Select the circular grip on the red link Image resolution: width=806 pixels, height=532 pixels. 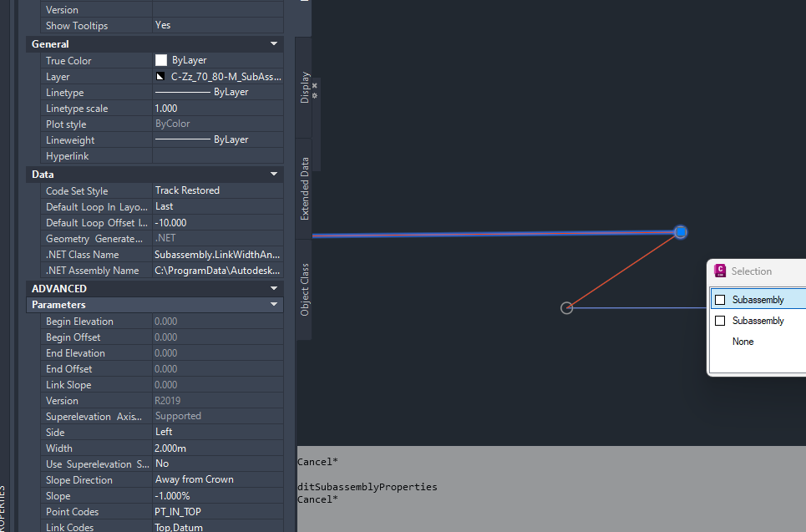pos(566,307)
